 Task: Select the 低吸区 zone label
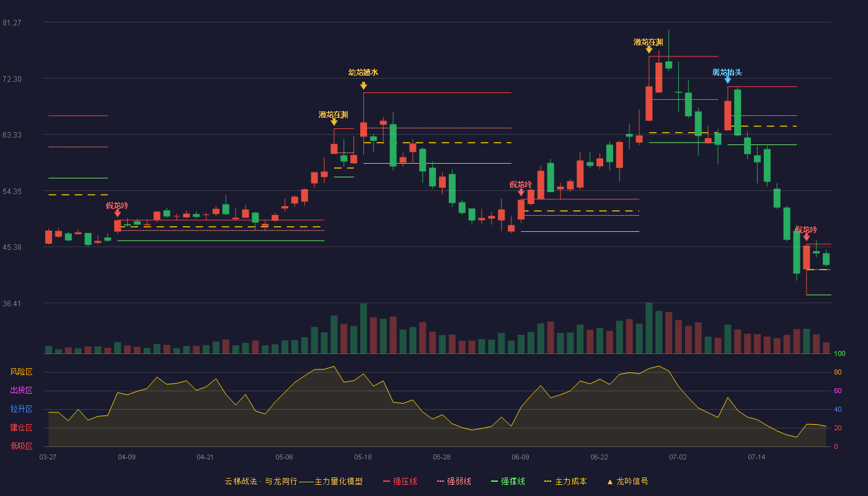[21, 446]
